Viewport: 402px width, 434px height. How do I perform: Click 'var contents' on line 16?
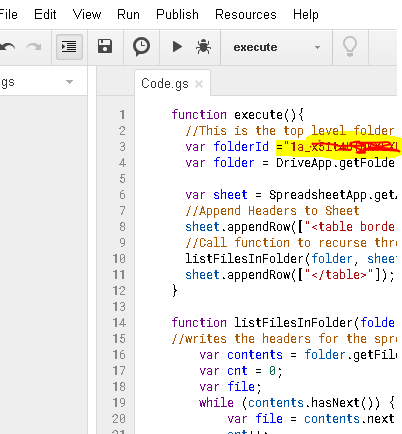pos(241,355)
